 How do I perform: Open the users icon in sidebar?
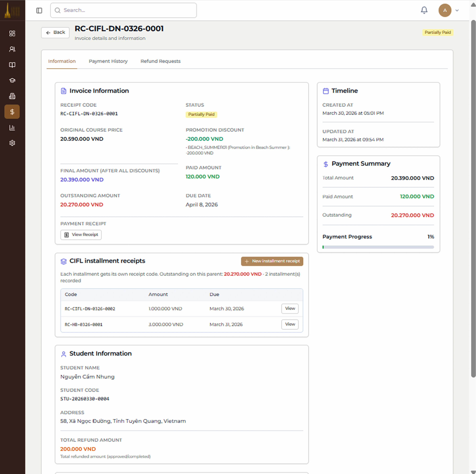[x=12, y=49]
